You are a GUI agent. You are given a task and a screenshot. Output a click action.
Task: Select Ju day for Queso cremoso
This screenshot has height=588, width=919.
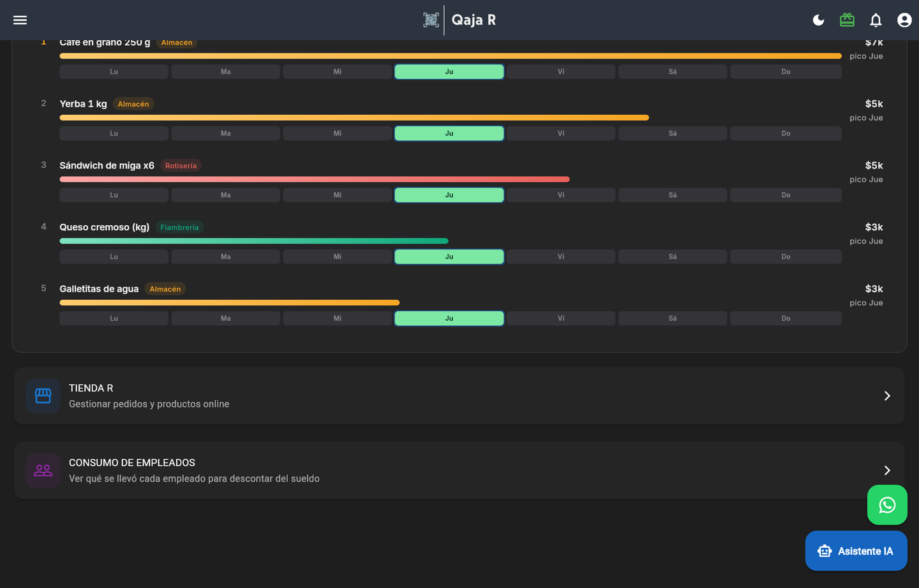(449, 257)
